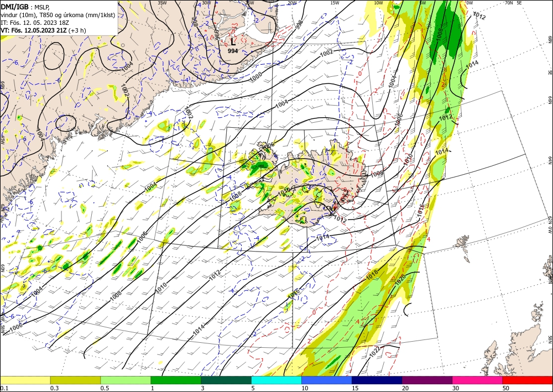553x392 pixels.
Task: Click the '1022' isobar label
Action: pos(375,352)
